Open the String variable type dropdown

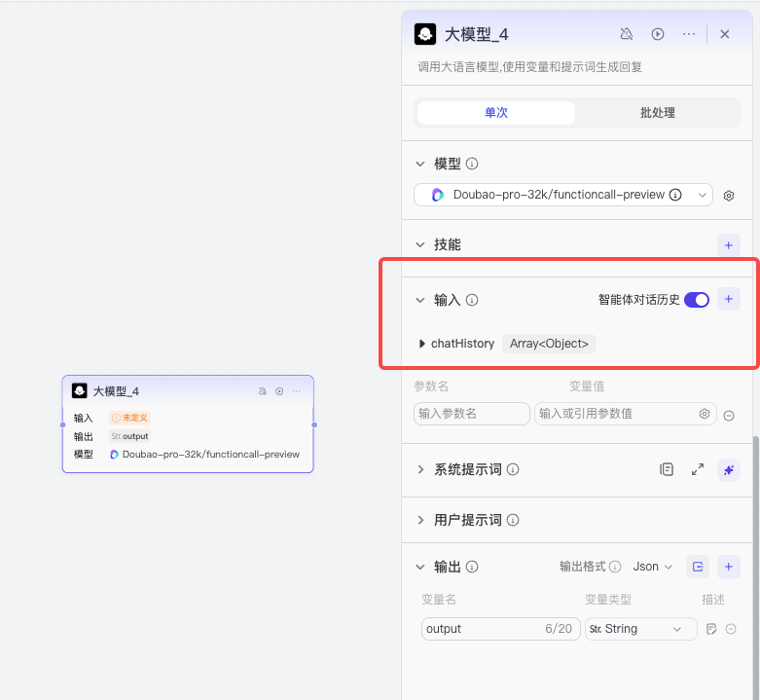point(640,629)
